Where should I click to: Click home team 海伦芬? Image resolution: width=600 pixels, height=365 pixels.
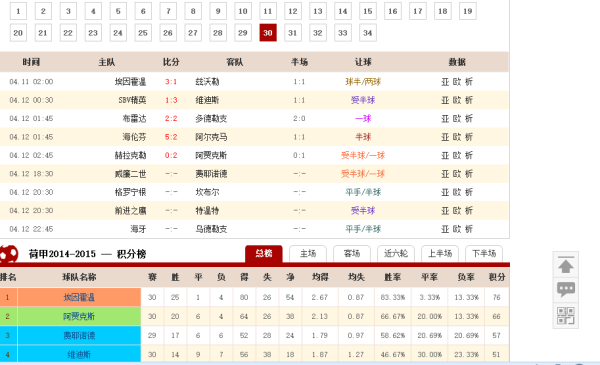pyautogui.click(x=134, y=137)
